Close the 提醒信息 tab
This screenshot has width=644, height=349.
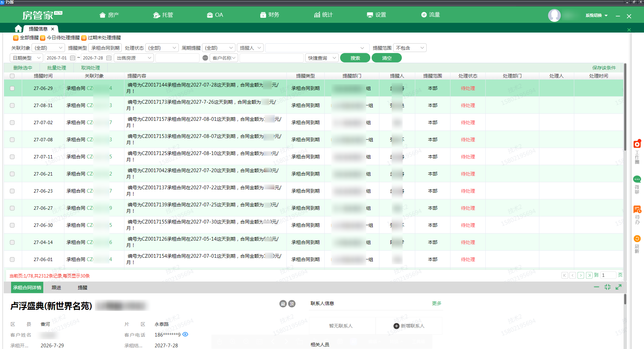point(53,29)
